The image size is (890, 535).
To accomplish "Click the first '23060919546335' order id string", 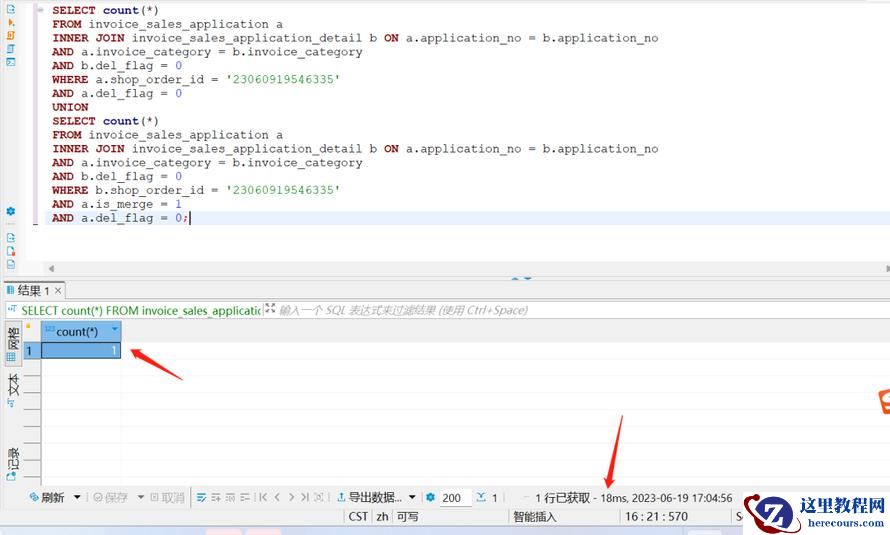I will coord(283,79).
